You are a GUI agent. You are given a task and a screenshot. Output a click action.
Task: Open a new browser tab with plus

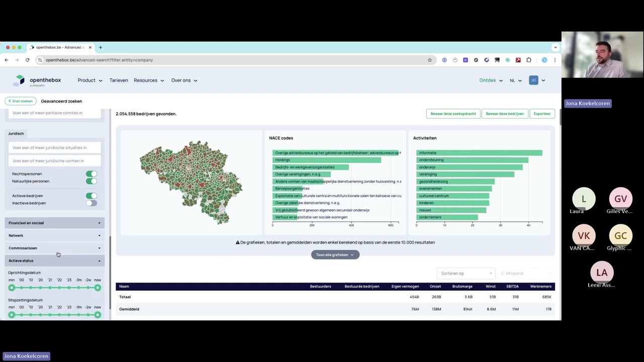[x=100, y=47]
